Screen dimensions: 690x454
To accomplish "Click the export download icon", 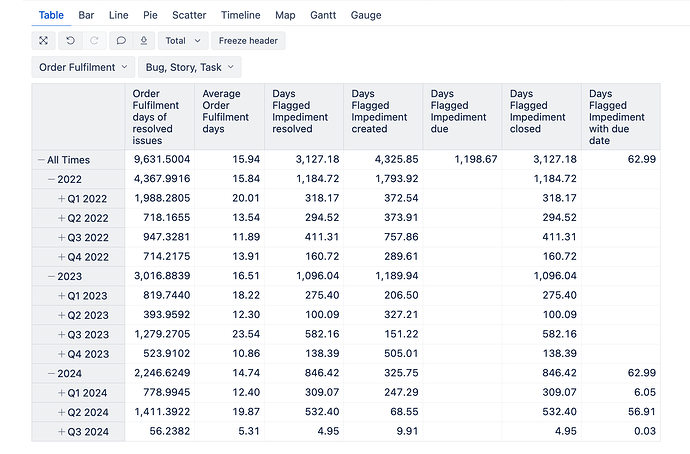I will click(144, 41).
